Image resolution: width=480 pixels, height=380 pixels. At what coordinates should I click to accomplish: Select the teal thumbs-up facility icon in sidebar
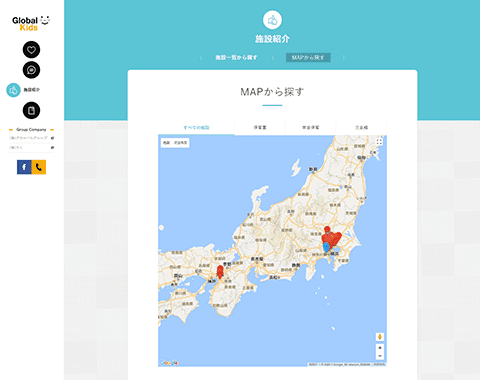point(13,90)
